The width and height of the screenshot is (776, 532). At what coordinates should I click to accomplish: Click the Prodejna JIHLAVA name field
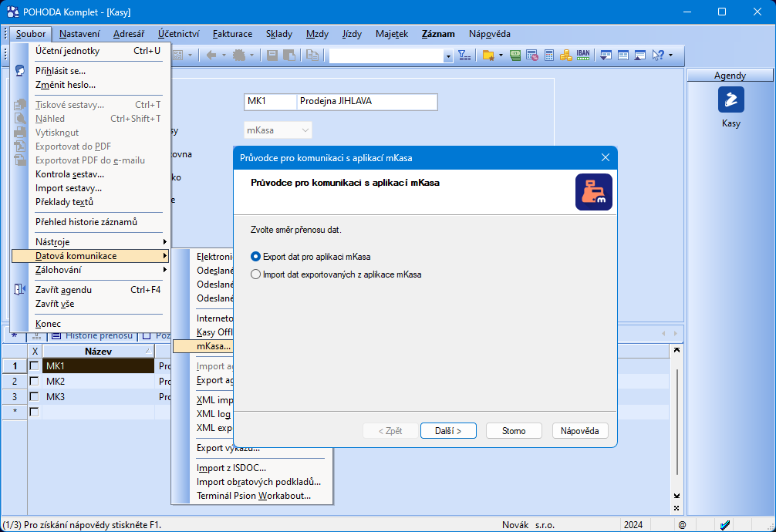coord(366,101)
